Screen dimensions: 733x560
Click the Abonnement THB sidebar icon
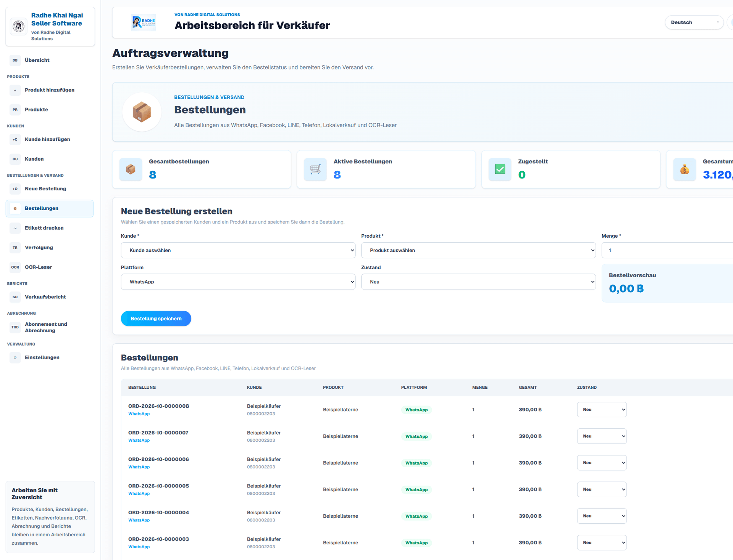(15, 327)
